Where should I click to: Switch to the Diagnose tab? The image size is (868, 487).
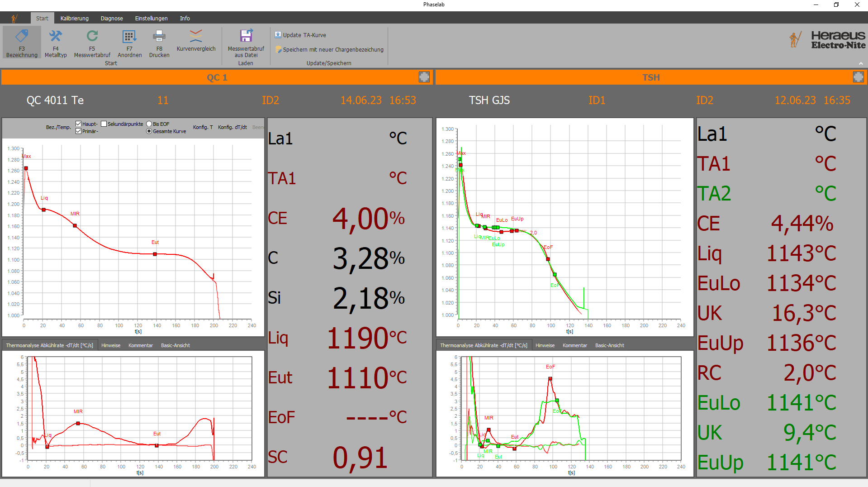(112, 19)
